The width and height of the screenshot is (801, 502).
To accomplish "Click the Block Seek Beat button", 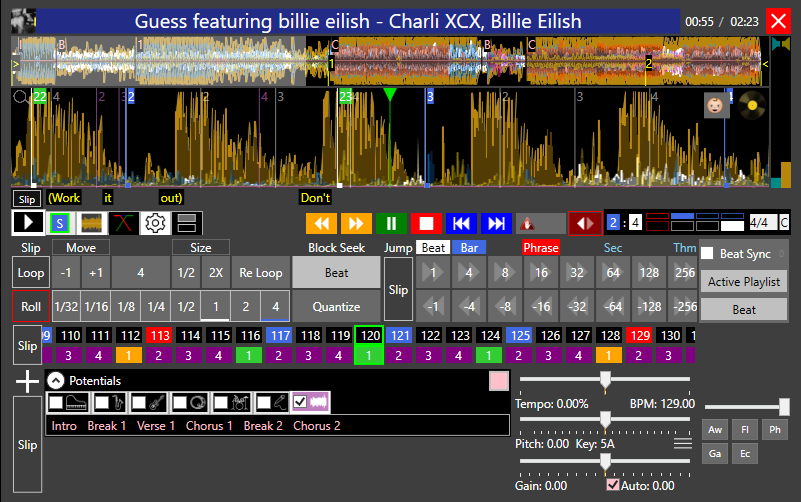I will pyautogui.click(x=336, y=273).
